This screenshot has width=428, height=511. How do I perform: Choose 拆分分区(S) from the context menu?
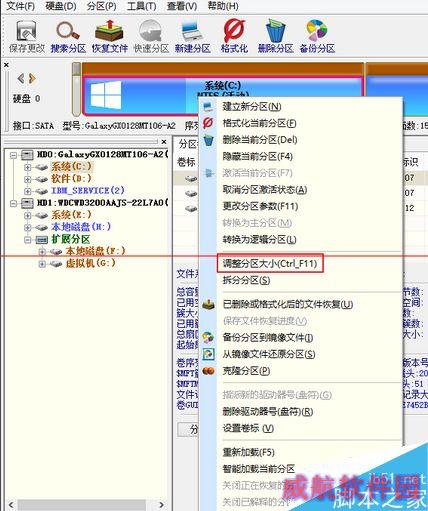(x=246, y=280)
